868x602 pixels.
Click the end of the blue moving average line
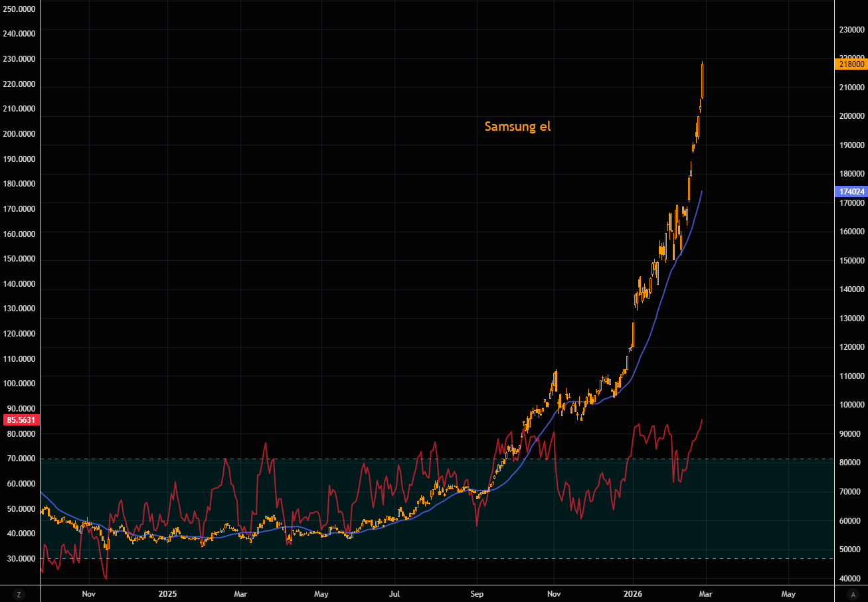(x=702, y=191)
